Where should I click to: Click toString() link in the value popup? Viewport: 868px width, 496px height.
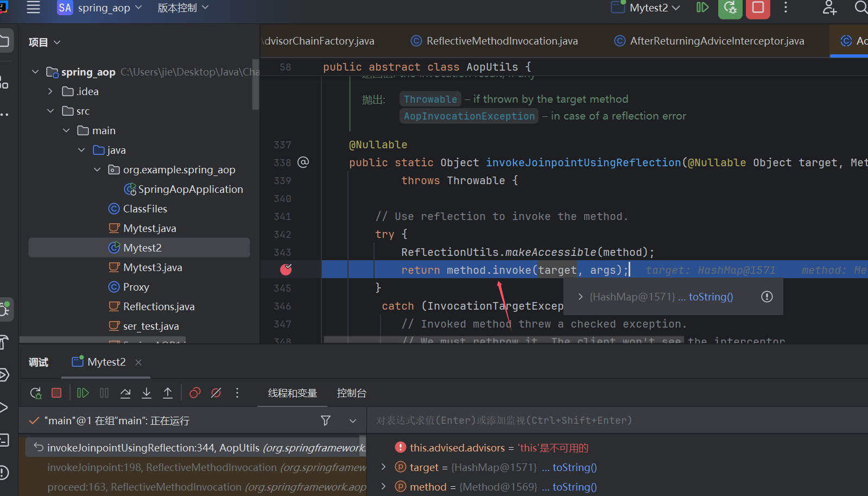[x=711, y=297]
